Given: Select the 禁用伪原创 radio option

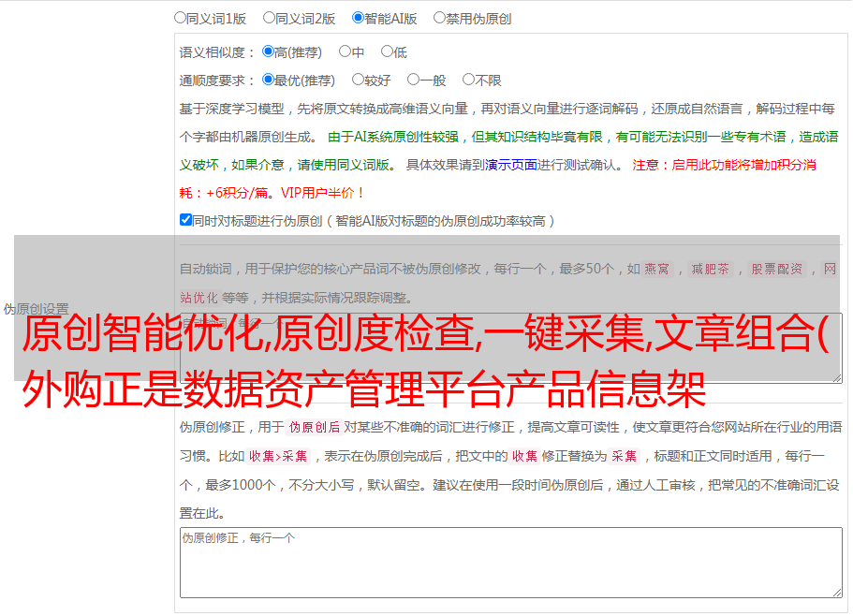Looking at the screenshot, I should (x=439, y=18).
